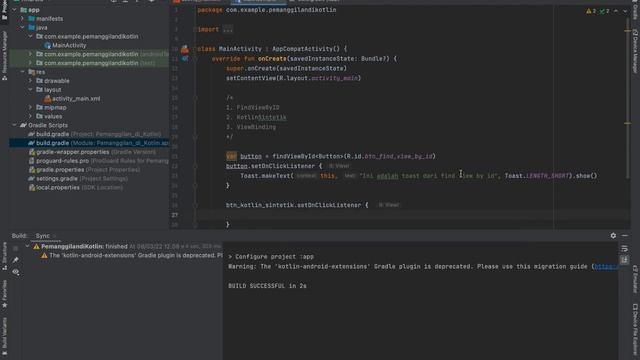Expand the manifests folder

coord(22,19)
